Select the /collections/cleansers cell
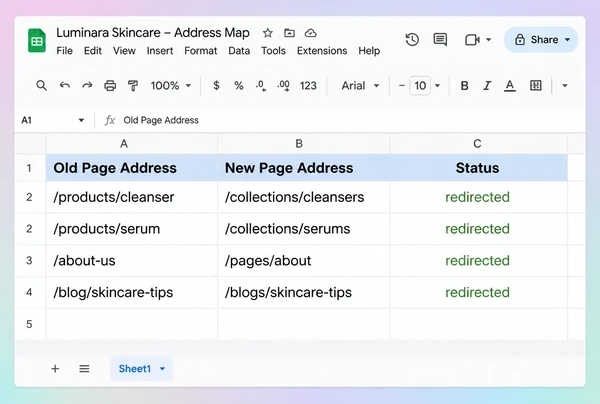This screenshot has width=600, height=404. (304, 197)
